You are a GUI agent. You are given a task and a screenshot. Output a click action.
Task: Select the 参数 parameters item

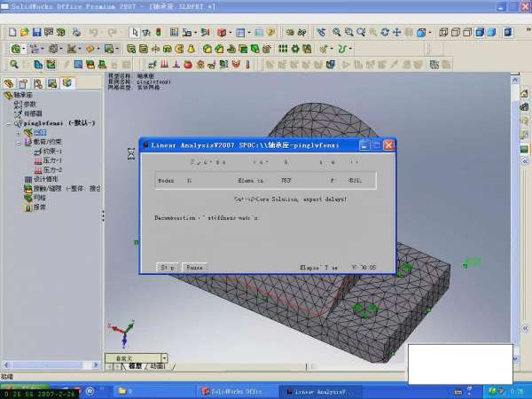pyautogui.click(x=25, y=104)
